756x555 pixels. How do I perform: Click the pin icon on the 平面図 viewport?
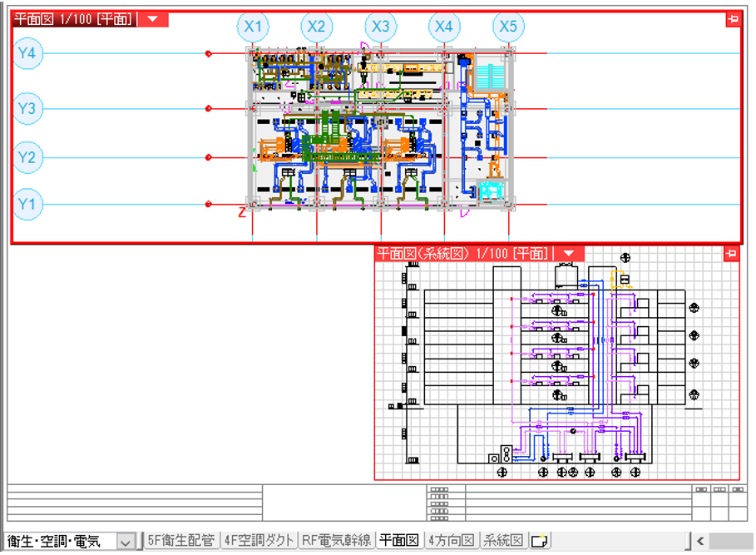tap(733, 20)
